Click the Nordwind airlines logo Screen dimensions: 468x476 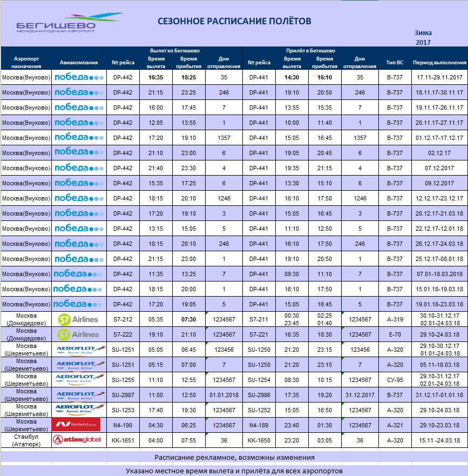click(76, 425)
